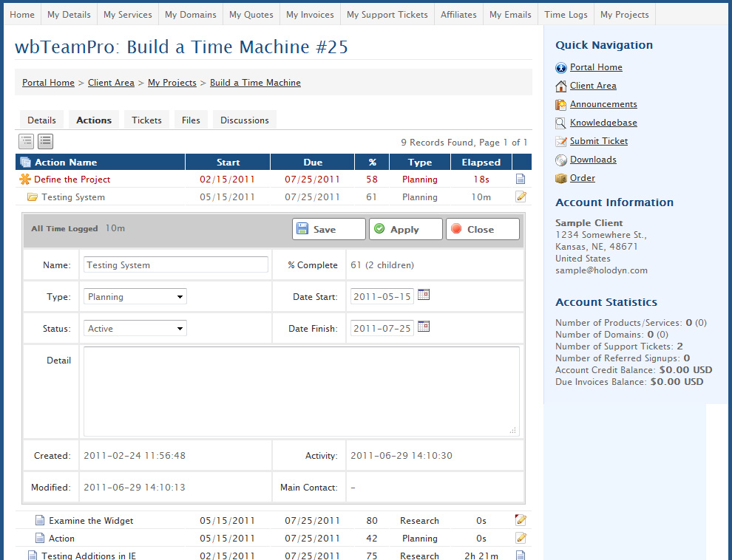The image size is (732, 560).
Task: Open calendar picker for Date Start
Action: 424,295
